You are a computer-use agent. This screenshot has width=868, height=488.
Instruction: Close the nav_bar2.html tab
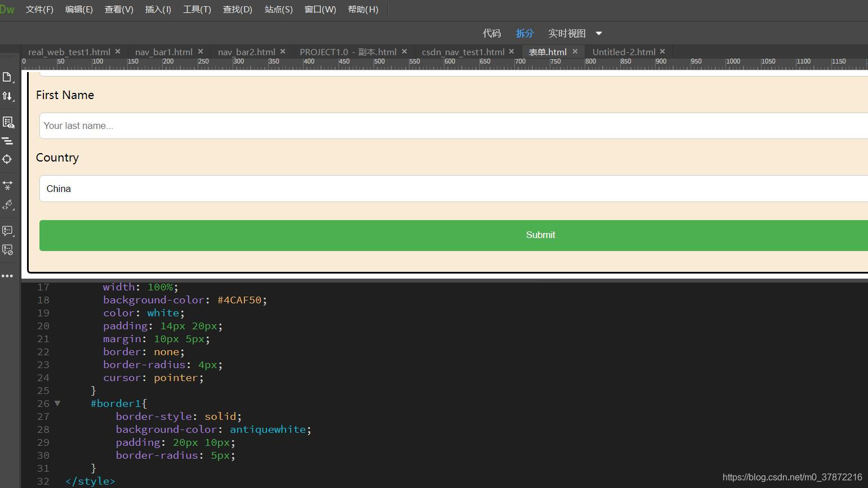[283, 51]
